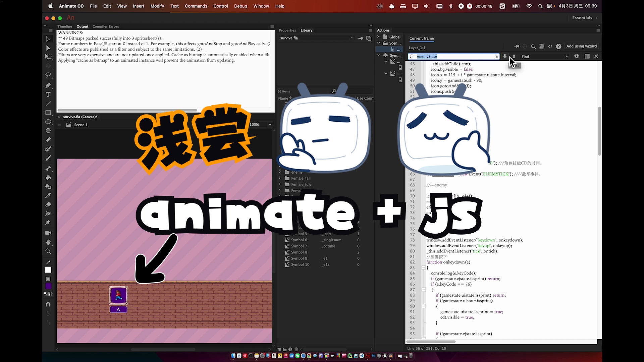Click the Library search field
Viewport: 644px width, 362px height.
(x=352, y=91)
